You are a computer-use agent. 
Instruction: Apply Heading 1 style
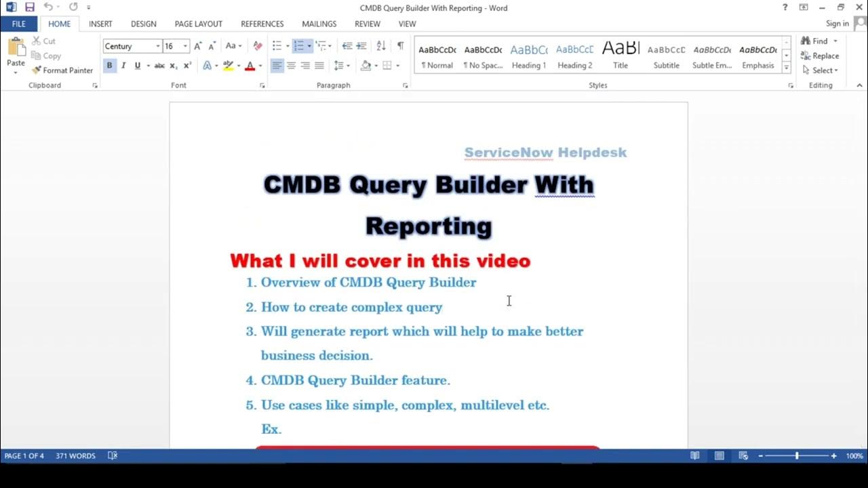(x=529, y=56)
